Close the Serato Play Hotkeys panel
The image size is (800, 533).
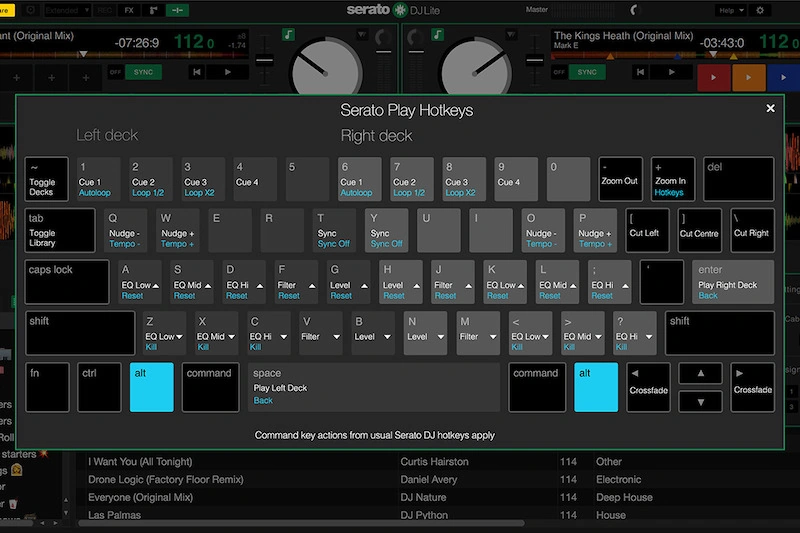point(770,108)
